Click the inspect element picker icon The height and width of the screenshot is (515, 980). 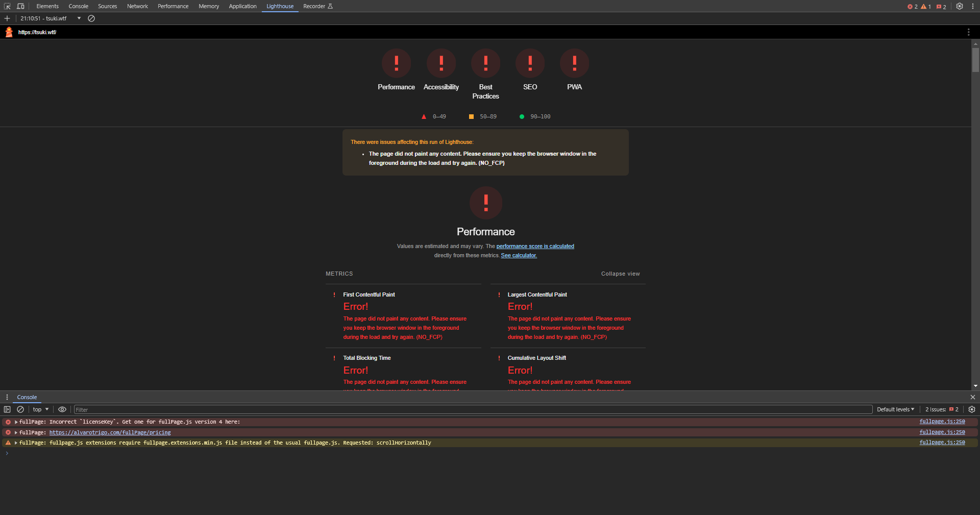(x=7, y=6)
